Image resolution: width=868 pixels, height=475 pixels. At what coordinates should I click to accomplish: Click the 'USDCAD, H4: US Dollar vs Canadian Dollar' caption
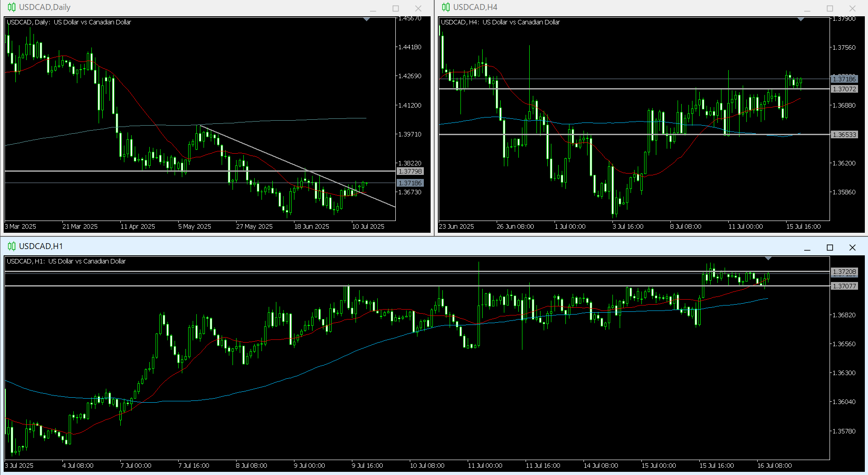pyautogui.click(x=500, y=22)
